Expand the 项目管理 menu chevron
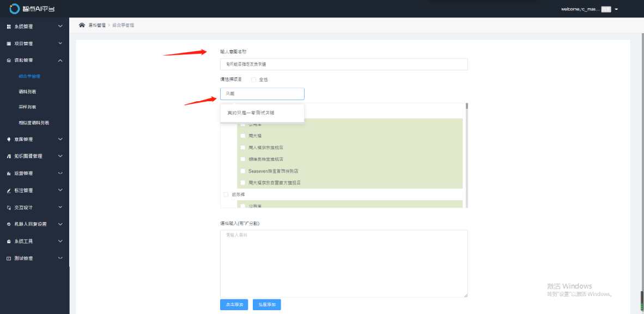Image resolution: width=644 pixels, height=314 pixels. click(60, 43)
